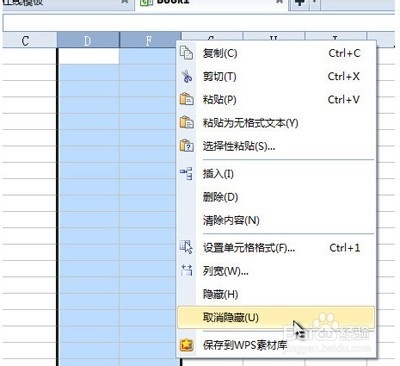Choose 剪切(T) from the context menu
Screen dimensions: 400x366
click(x=276, y=77)
